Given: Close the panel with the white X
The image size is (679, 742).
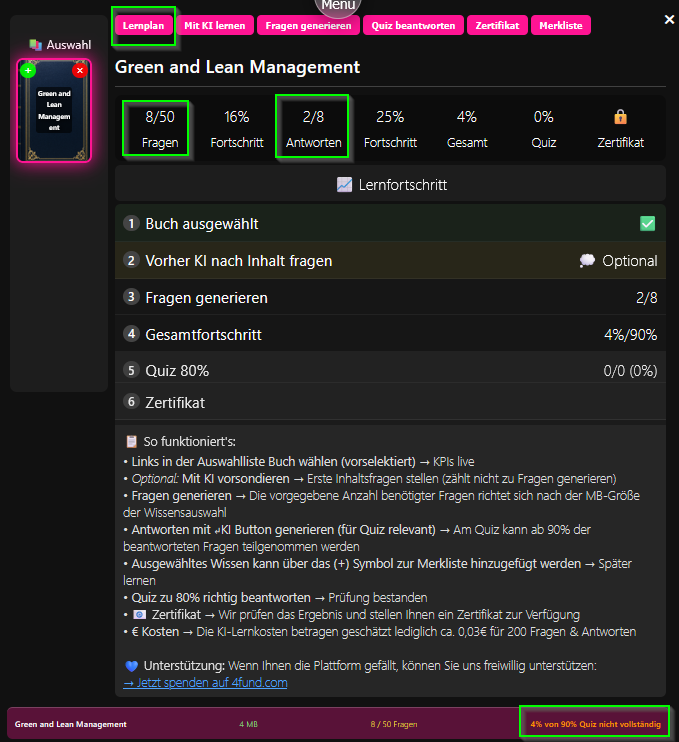Looking at the screenshot, I should pyautogui.click(x=669, y=20).
